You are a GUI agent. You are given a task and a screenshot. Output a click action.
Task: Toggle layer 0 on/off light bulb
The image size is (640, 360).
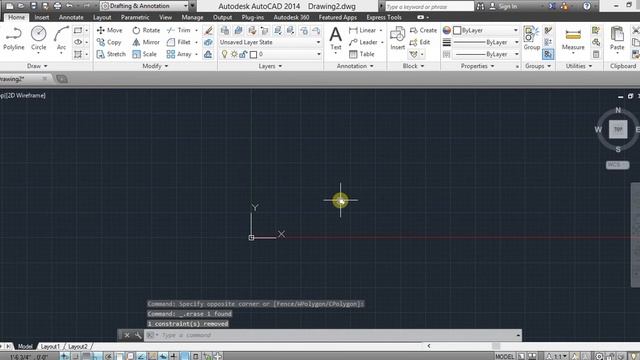[x=224, y=54]
